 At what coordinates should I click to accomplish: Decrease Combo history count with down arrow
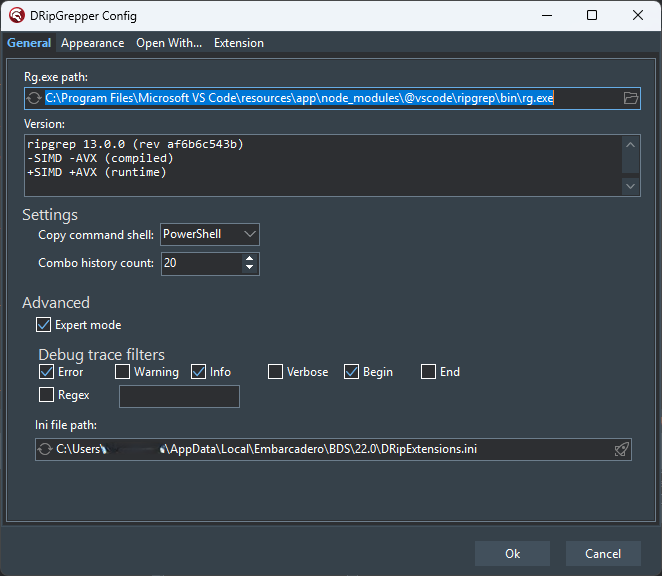[x=250, y=267]
